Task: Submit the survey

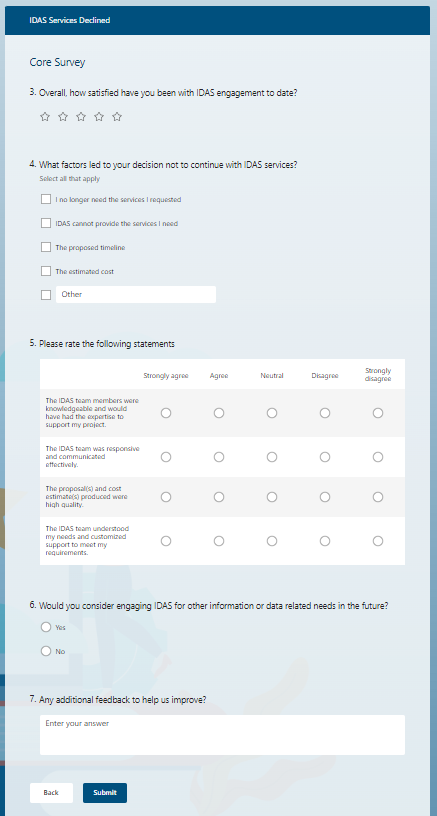Action: [105, 793]
